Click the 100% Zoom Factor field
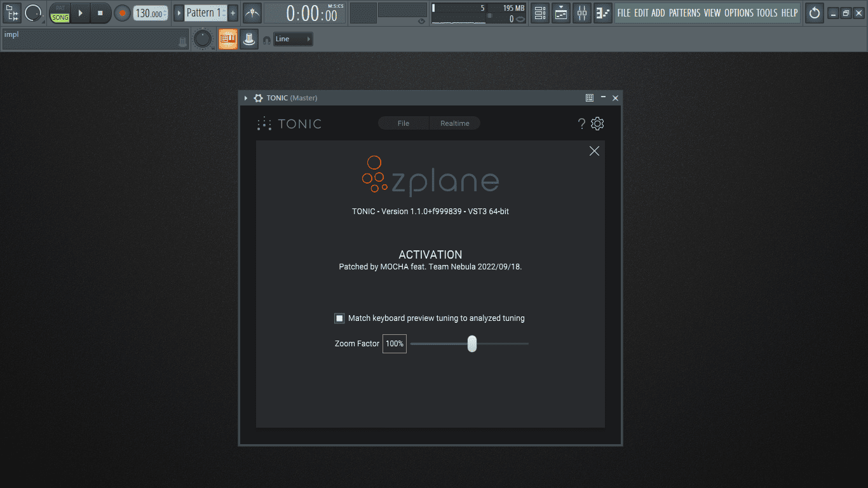Viewport: 868px width, 488px height. [395, 344]
